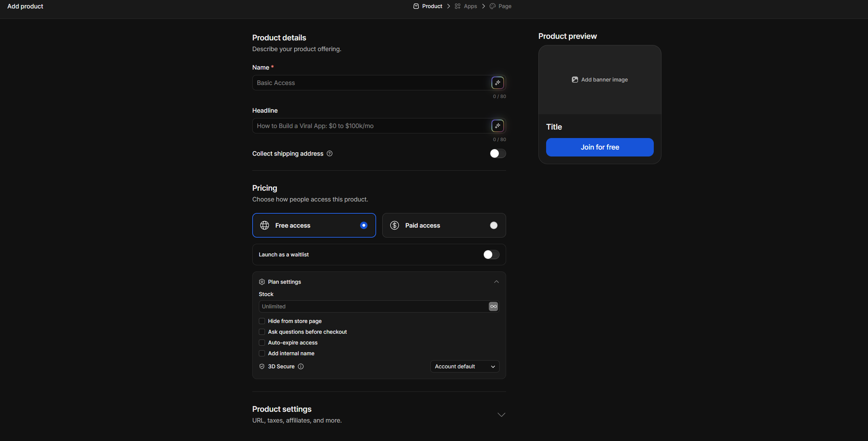The image size is (868, 441).
Task: Click the Product step icon in breadcrumb
Action: pyautogui.click(x=416, y=6)
